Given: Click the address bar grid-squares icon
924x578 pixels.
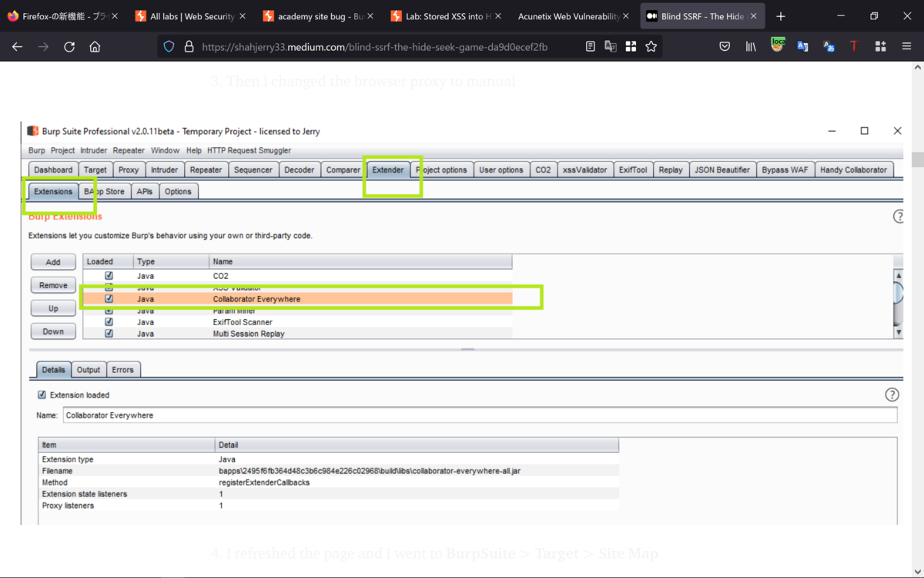Looking at the screenshot, I should [x=631, y=47].
